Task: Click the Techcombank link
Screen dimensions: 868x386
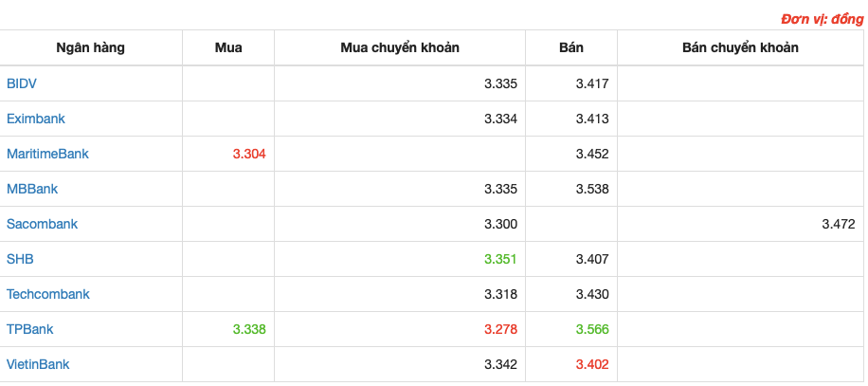Action: [48, 294]
